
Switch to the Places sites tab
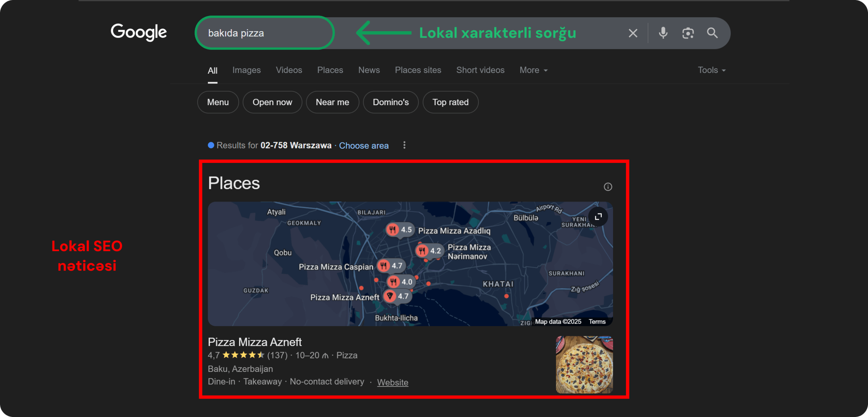pyautogui.click(x=418, y=70)
